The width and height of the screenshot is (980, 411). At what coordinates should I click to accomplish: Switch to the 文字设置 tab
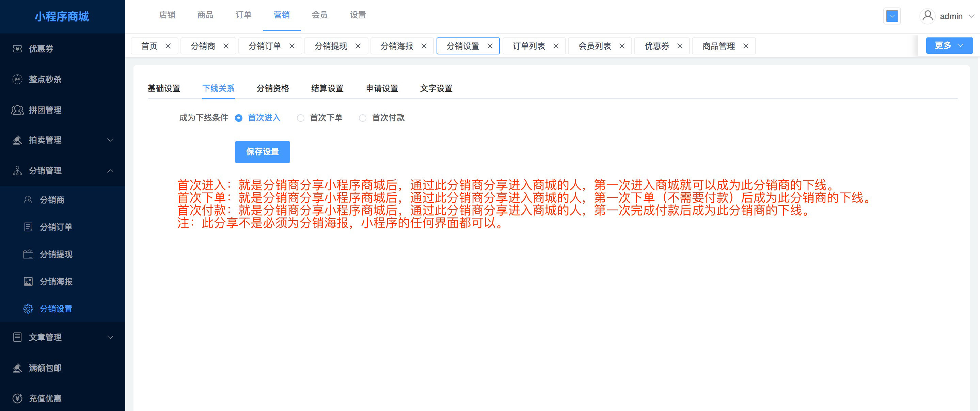tap(436, 88)
